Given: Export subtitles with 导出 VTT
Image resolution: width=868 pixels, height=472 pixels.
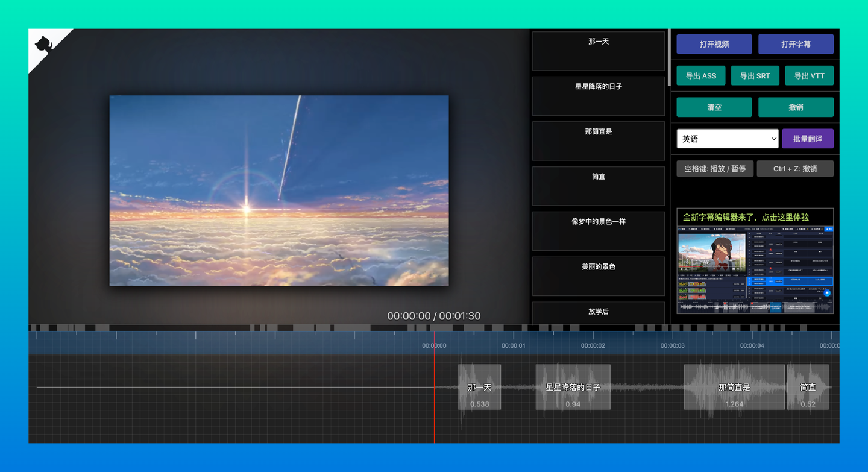Looking at the screenshot, I should pos(809,76).
